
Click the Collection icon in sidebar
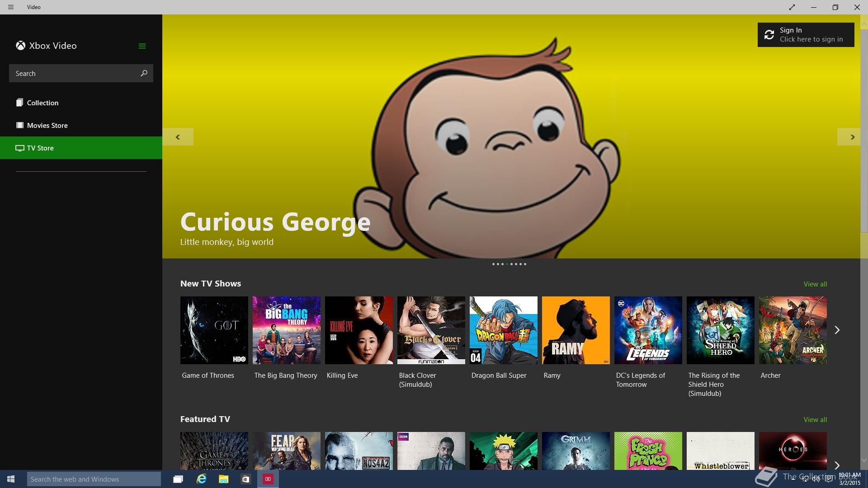19,103
